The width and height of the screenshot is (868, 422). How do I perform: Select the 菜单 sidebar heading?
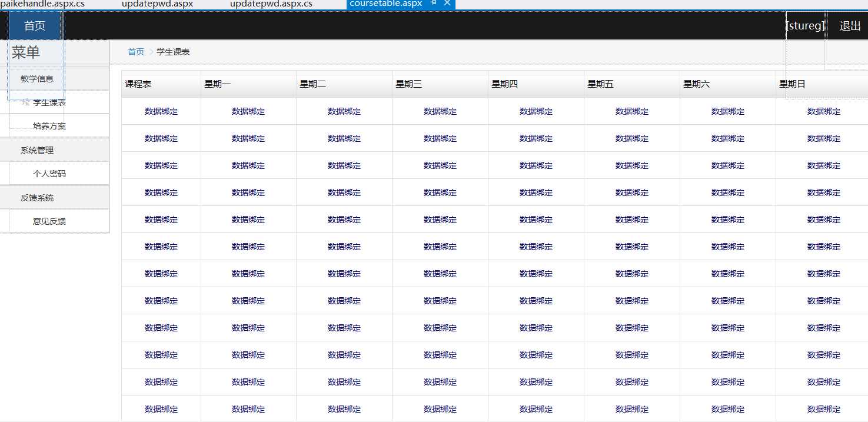[26, 52]
